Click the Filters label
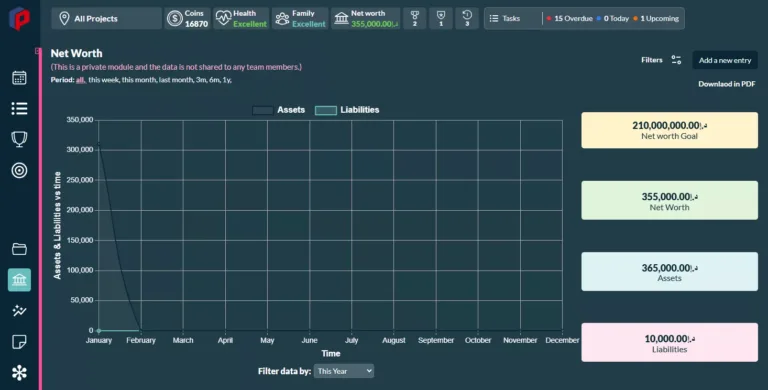The height and width of the screenshot is (390, 768). pos(651,60)
